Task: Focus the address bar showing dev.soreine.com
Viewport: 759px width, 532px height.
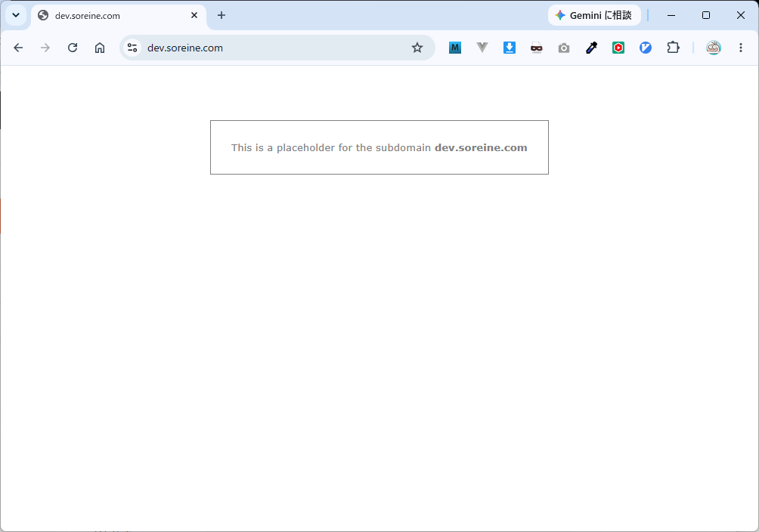Action: coord(277,48)
